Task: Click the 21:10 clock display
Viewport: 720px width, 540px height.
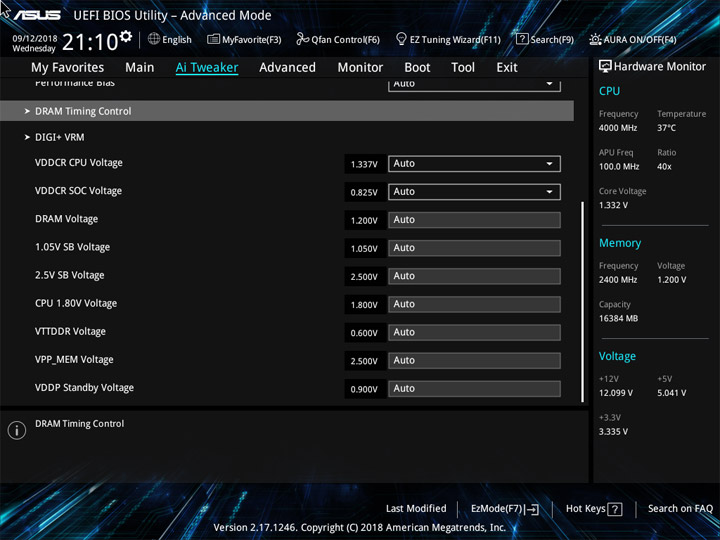Action: tap(90, 42)
